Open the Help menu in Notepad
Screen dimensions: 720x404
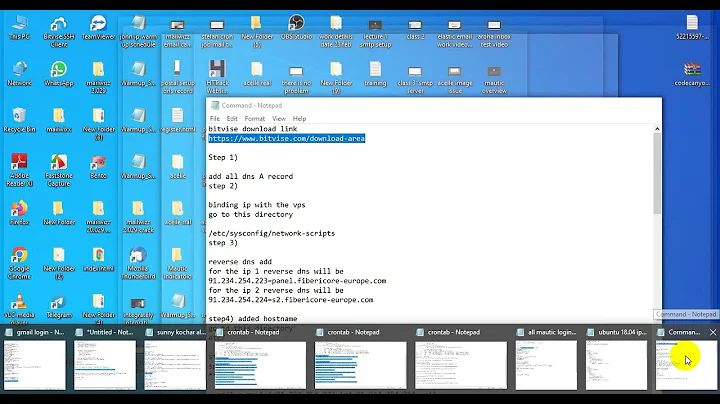(x=299, y=118)
